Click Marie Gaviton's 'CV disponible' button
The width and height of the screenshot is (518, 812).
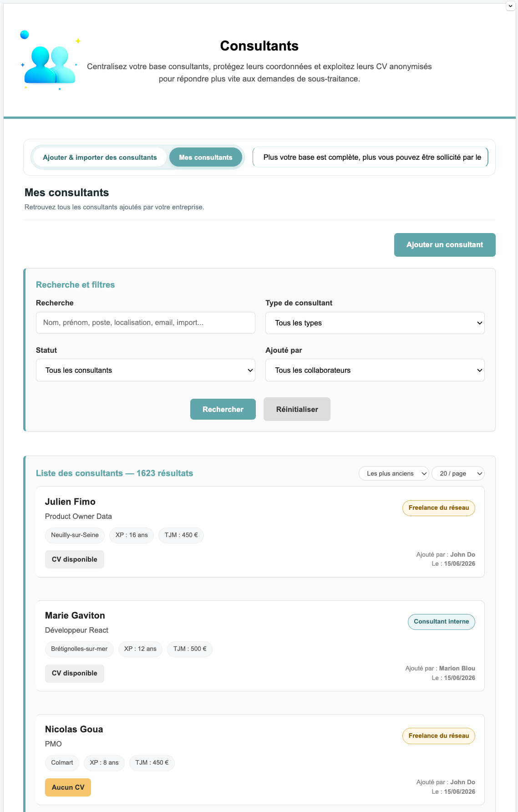click(x=75, y=673)
